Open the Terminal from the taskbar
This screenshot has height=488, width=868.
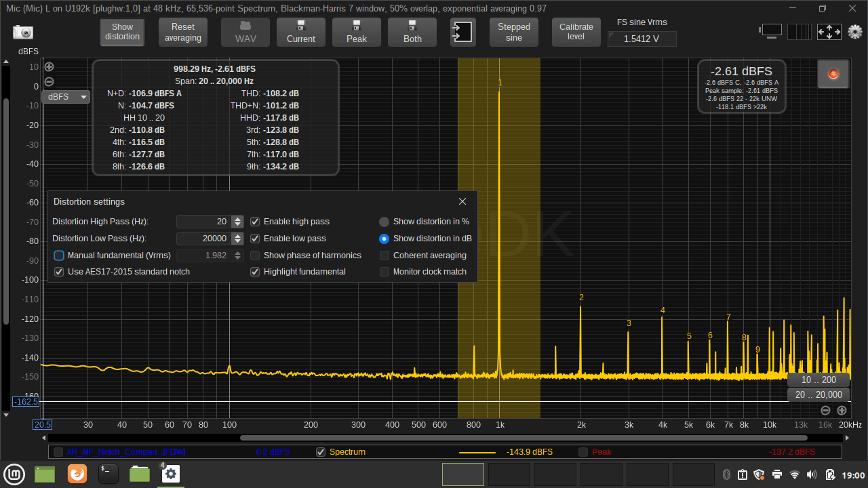108,474
